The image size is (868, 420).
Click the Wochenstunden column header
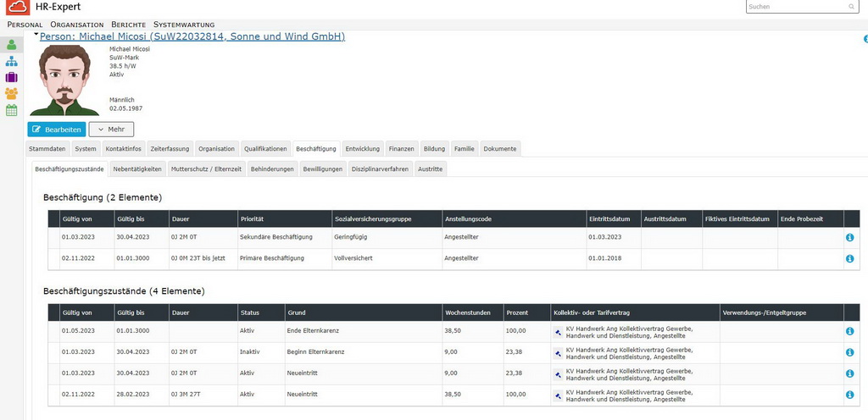click(473, 312)
